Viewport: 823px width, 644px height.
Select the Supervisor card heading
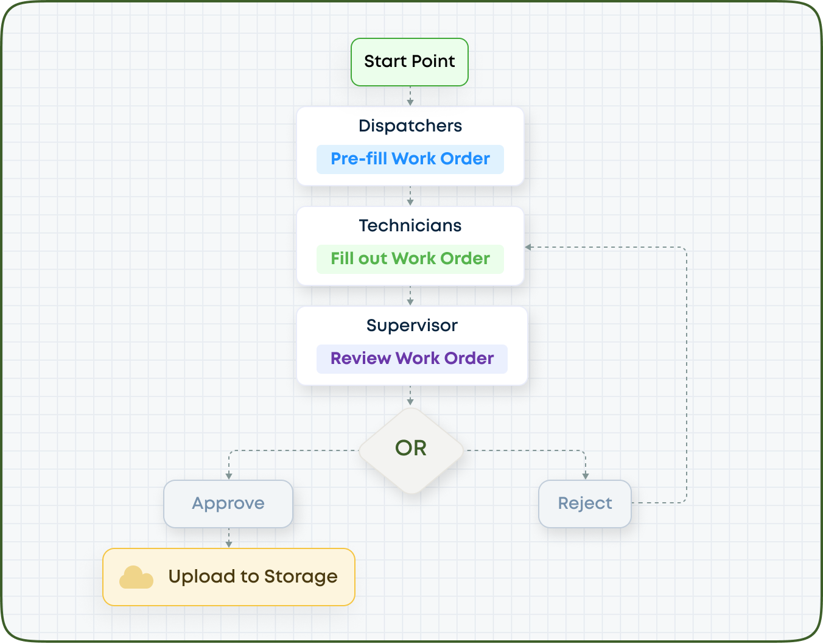click(411, 325)
